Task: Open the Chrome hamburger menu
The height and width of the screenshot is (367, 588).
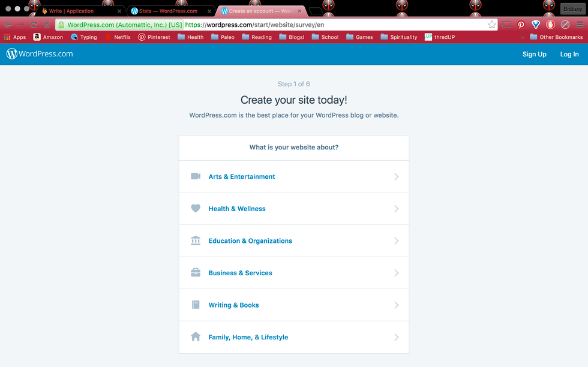Action: click(580, 25)
